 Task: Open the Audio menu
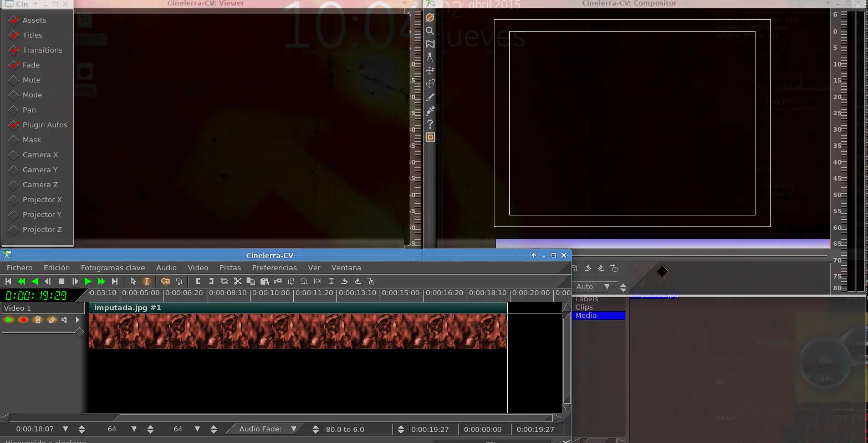tap(166, 267)
